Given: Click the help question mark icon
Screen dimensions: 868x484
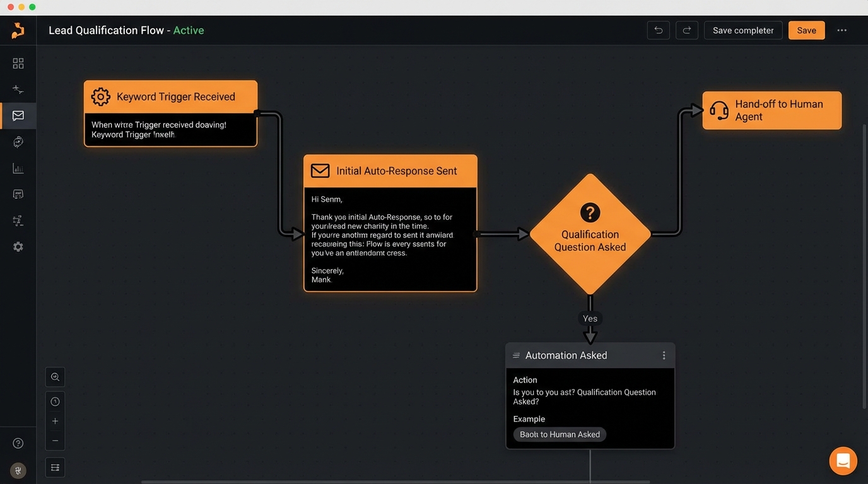Looking at the screenshot, I should coord(18,443).
